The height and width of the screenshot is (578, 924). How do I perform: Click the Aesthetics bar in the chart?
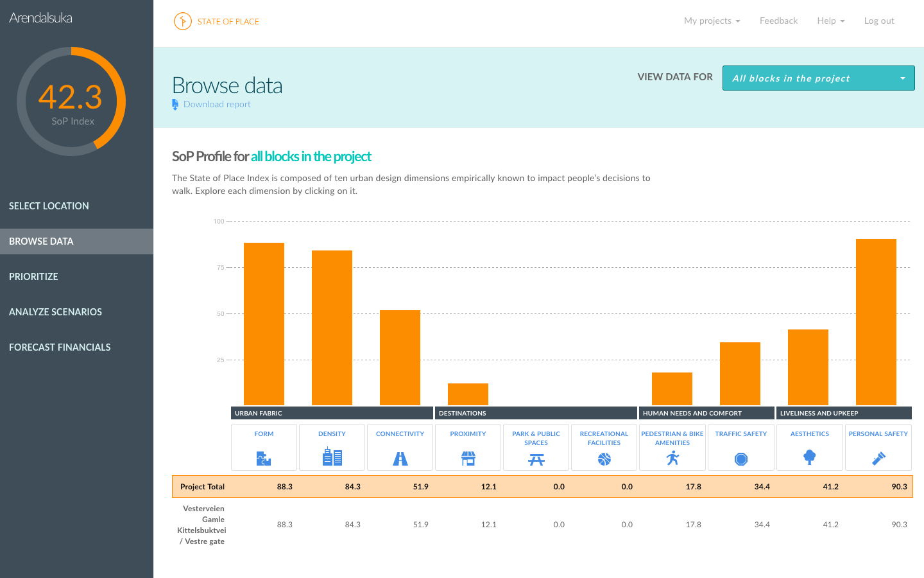pyautogui.click(x=808, y=367)
